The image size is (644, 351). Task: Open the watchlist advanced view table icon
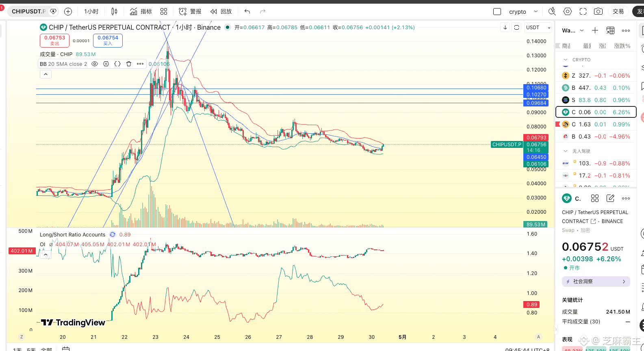[x=610, y=30]
